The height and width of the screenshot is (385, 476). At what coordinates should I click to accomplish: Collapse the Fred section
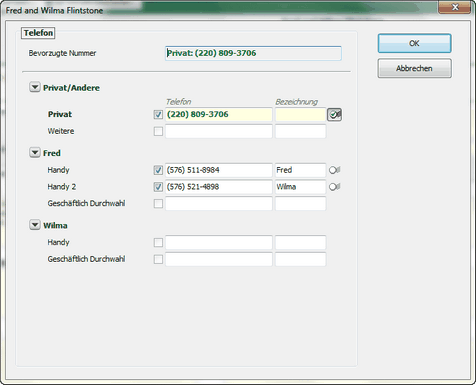[35, 153]
